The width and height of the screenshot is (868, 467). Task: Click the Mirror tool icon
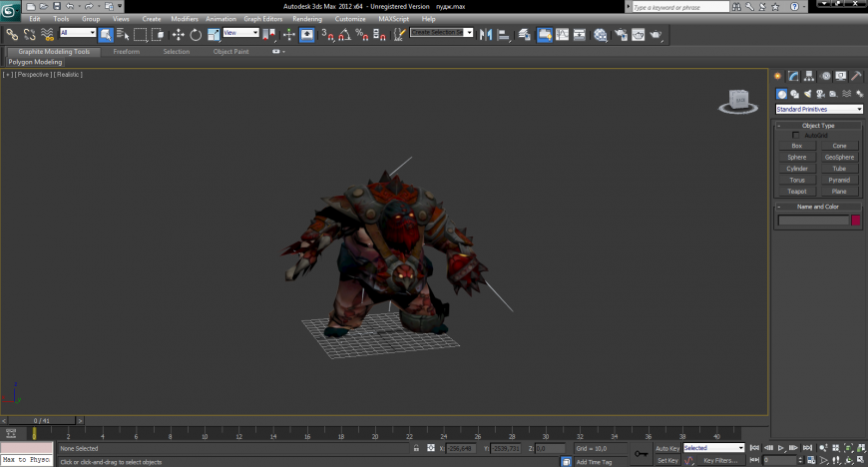487,34
